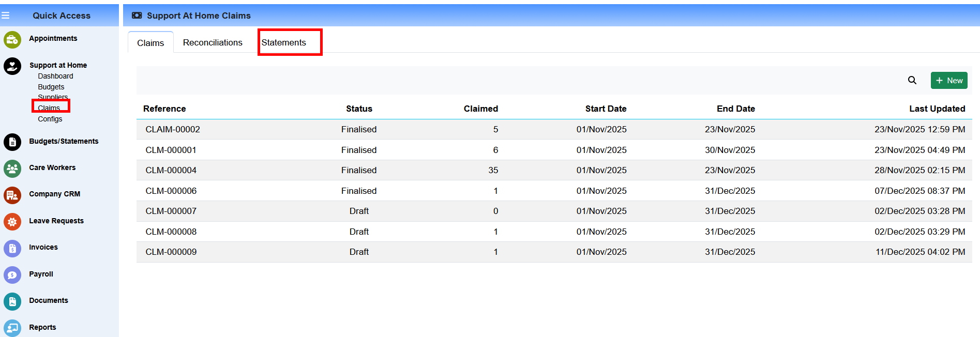Click the search magnifier icon
This screenshot has height=337, width=980.
pos(912,80)
